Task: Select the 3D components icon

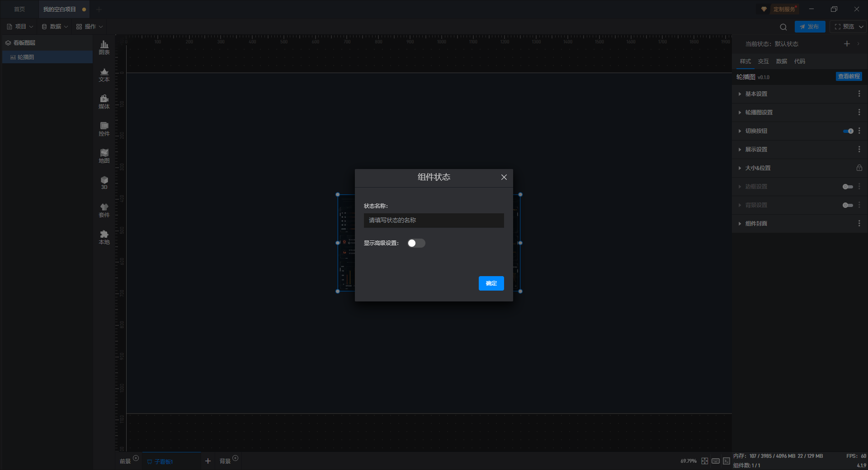Action: [x=104, y=183]
